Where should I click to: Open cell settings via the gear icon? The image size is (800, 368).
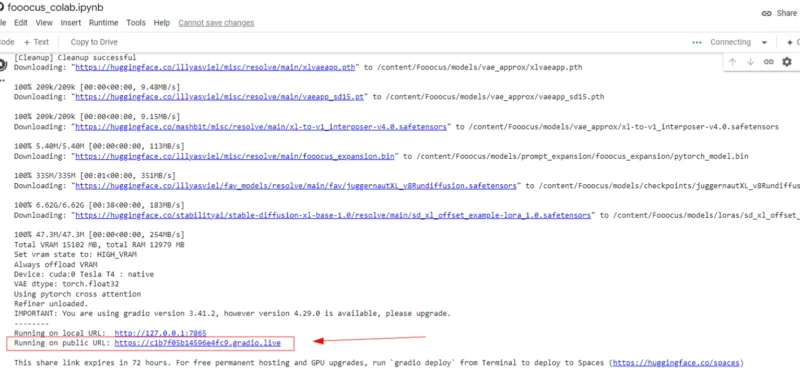[x=787, y=62]
